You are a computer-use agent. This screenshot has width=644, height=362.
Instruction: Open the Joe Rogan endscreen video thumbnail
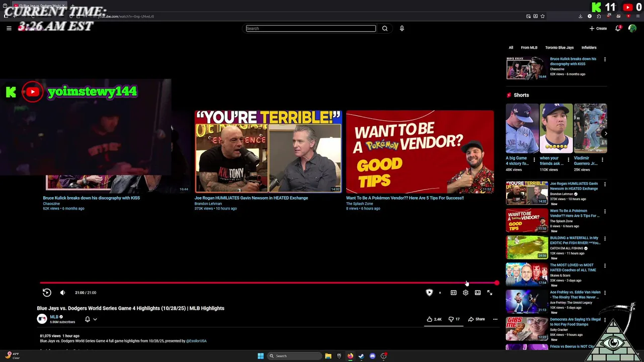(x=268, y=152)
